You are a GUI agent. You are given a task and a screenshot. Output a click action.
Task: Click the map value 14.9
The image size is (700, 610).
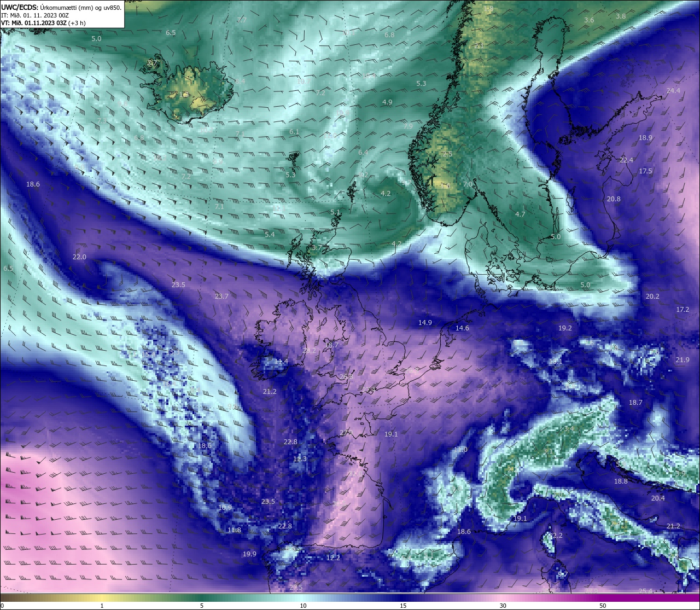point(425,323)
